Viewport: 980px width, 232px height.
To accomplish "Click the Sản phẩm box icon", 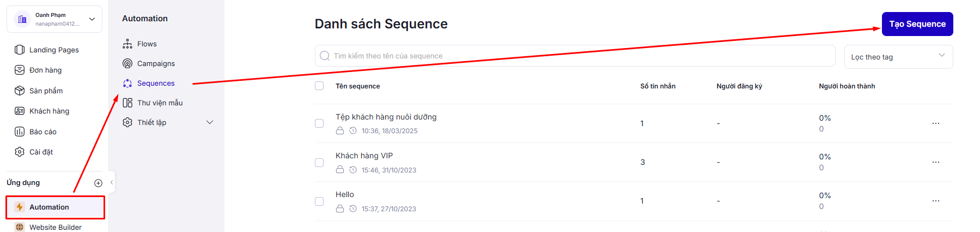I will point(20,91).
